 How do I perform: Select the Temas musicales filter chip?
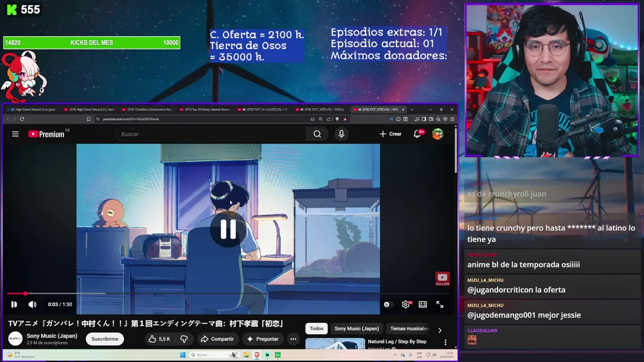pyautogui.click(x=409, y=329)
